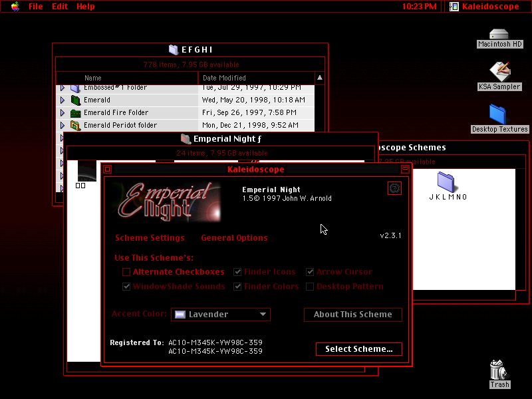Open the Accent Color Lavender dropdown
This screenshot has height=399, width=532.
pyautogui.click(x=221, y=315)
